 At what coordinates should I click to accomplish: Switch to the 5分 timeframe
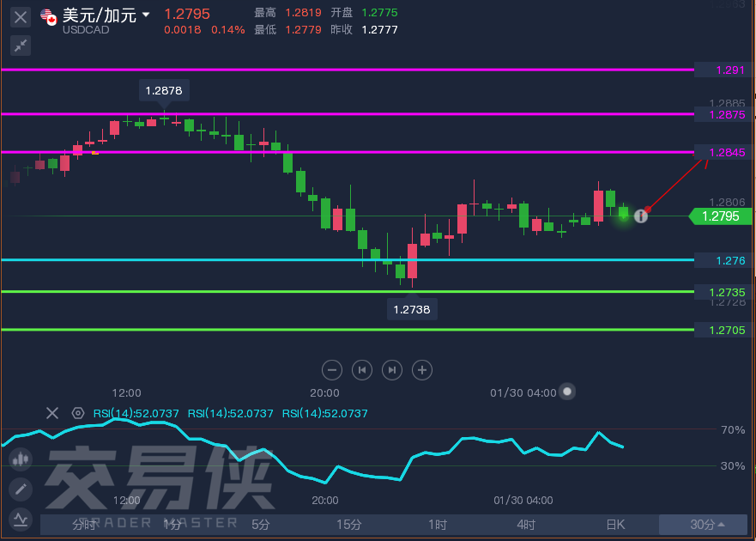tap(260, 525)
